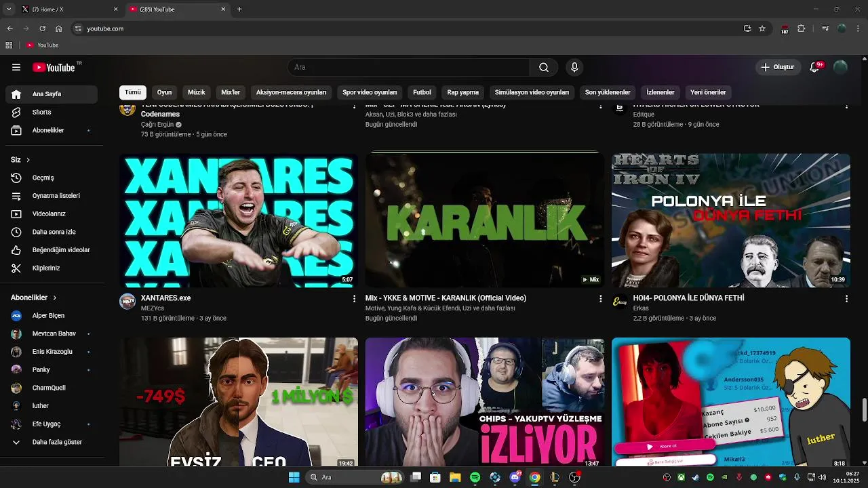Open Spotify from the taskbar
Screen dimensions: 868x488
[475, 477]
